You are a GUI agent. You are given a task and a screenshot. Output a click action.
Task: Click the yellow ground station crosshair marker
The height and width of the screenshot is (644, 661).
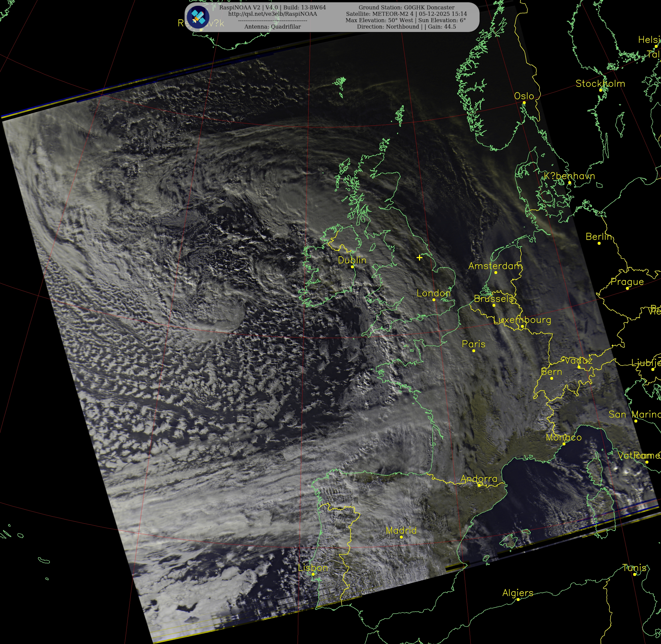[x=420, y=257]
